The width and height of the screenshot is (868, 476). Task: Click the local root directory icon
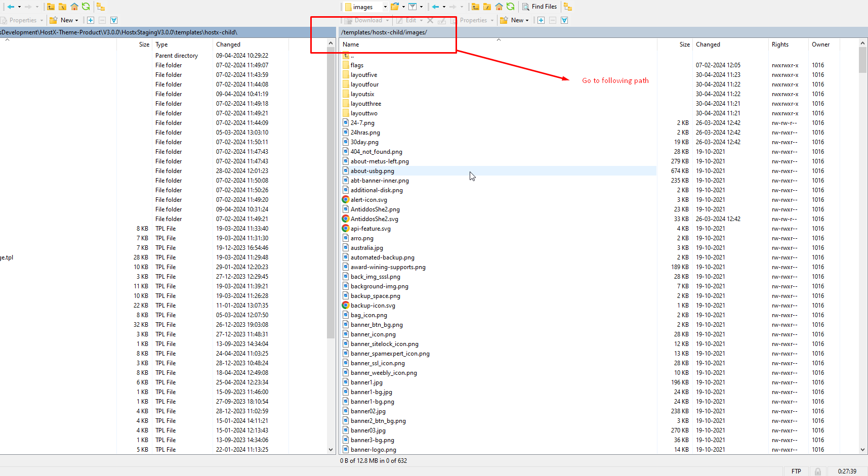[x=62, y=7]
